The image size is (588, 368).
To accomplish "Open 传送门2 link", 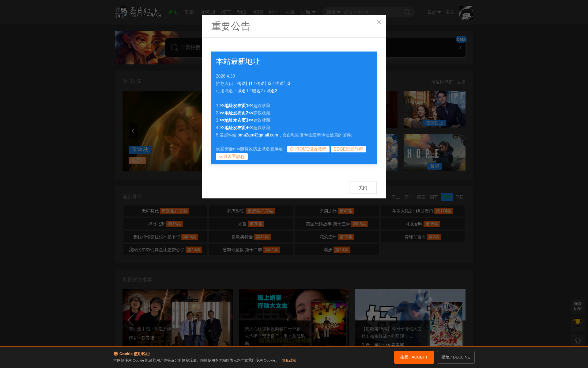I will pyautogui.click(x=264, y=83).
